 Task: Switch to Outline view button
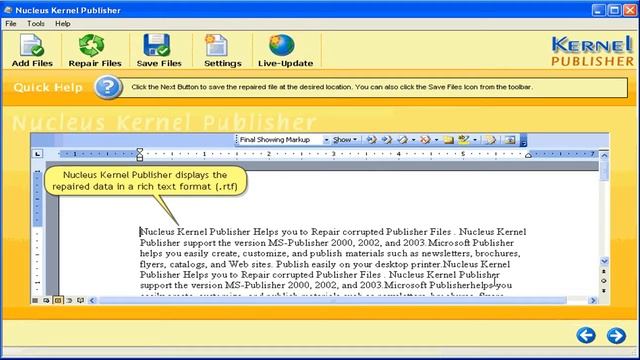point(69,300)
